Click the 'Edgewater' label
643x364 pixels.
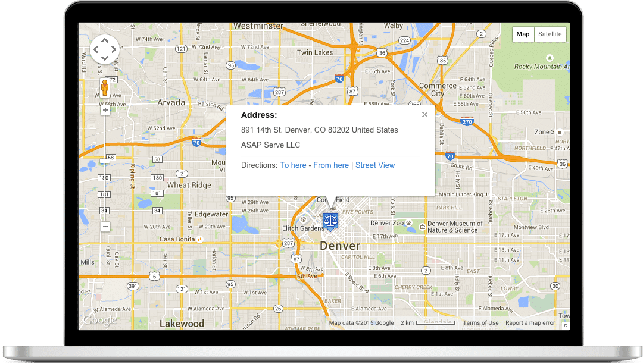(x=211, y=214)
